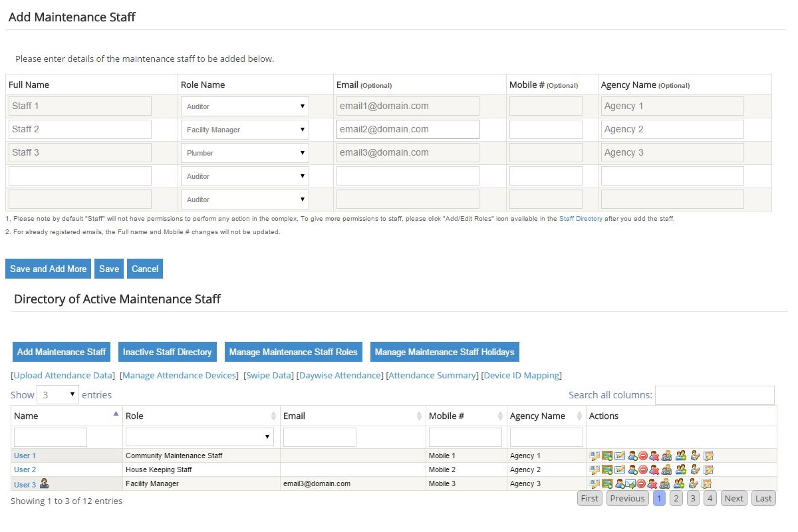Sort the directory by the Name column arrow
The height and width of the screenshot is (532, 798).
pos(116,414)
